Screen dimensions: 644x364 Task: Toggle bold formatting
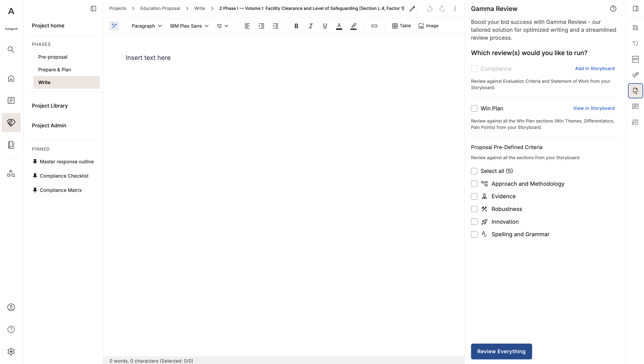(296, 26)
